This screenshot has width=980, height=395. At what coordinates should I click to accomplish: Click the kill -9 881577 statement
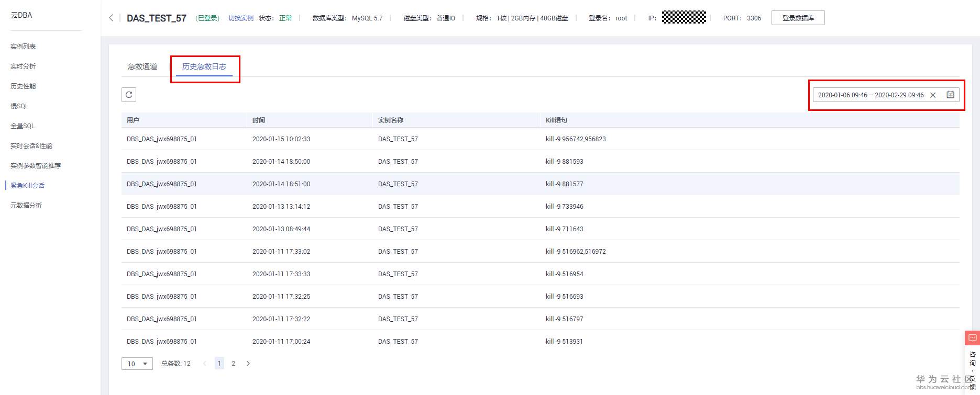565,184
